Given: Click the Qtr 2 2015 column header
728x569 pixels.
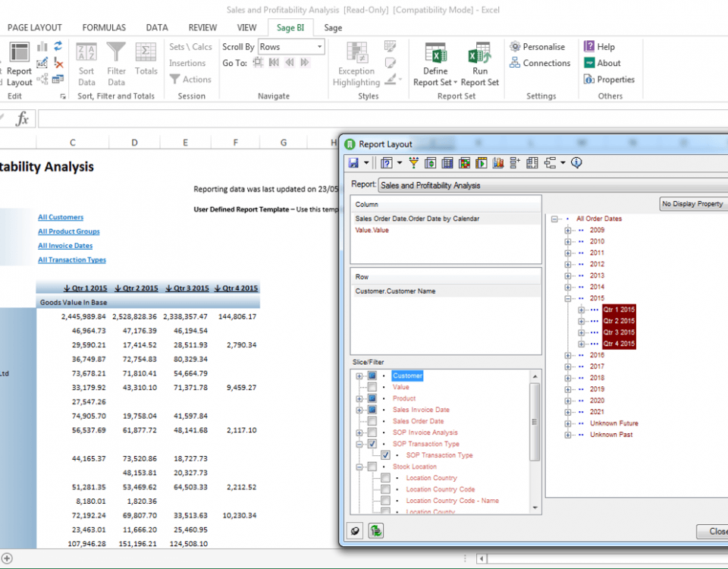Looking at the screenshot, I should click(136, 288).
